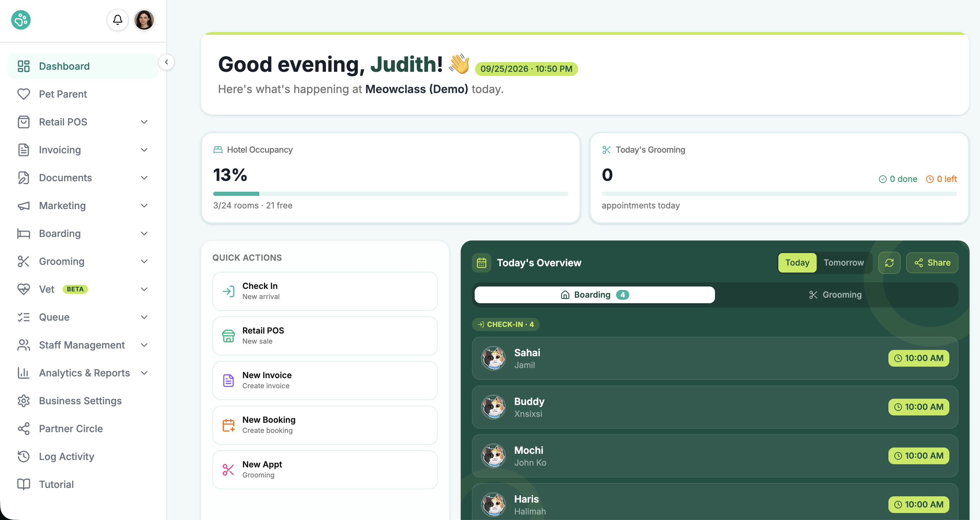Select the Grooming tab in overview

click(x=835, y=295)
